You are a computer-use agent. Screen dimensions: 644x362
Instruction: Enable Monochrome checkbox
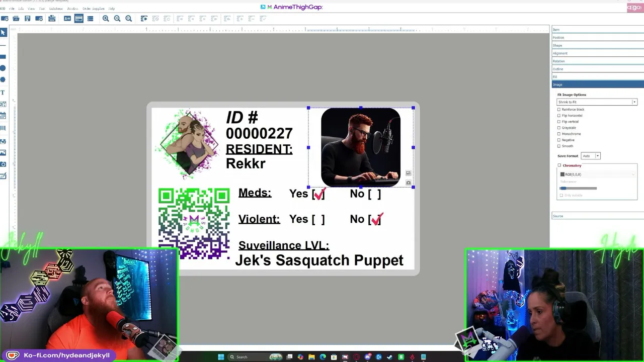pos(559,134)
